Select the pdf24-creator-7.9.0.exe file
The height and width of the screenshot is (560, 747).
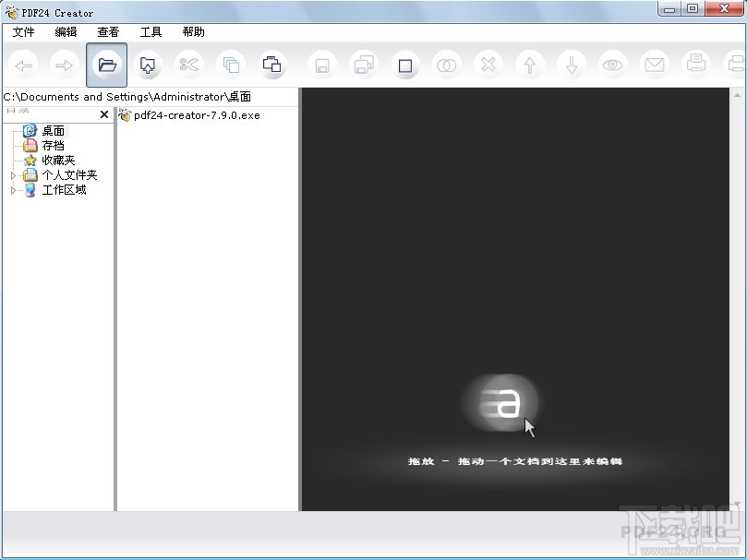(194, 115)
